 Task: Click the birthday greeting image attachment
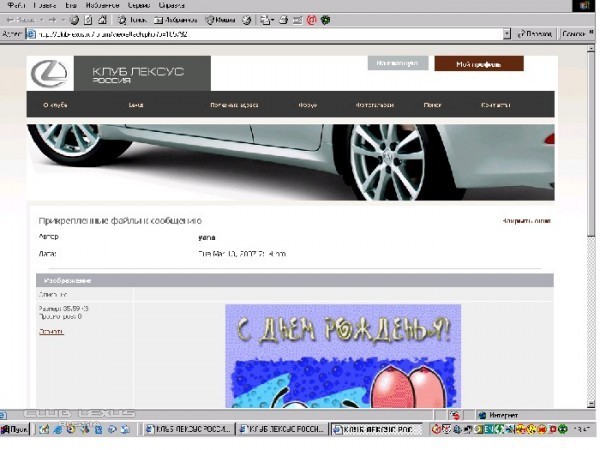tap(342, 355)
